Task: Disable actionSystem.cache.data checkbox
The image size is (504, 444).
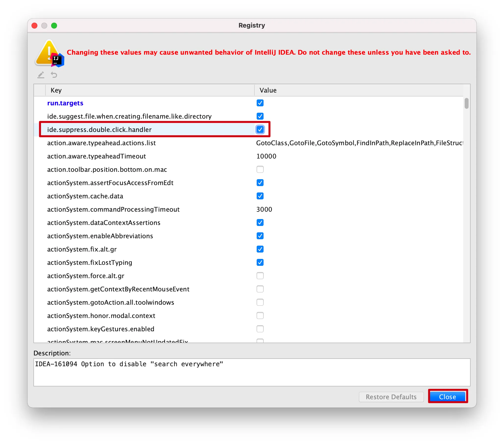Action: click(x=260, y=196)
